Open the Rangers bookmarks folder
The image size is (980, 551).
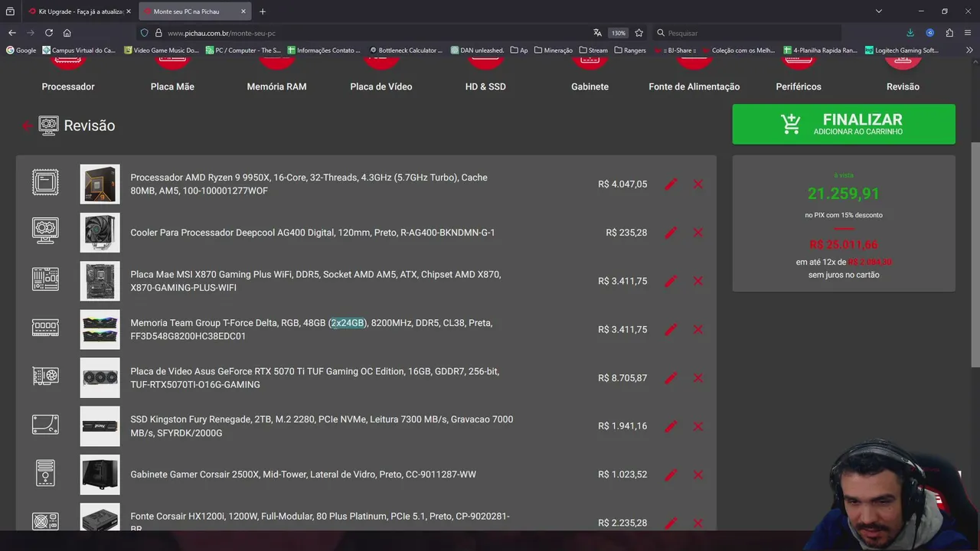pyautogui.click(x=629, y=51)
